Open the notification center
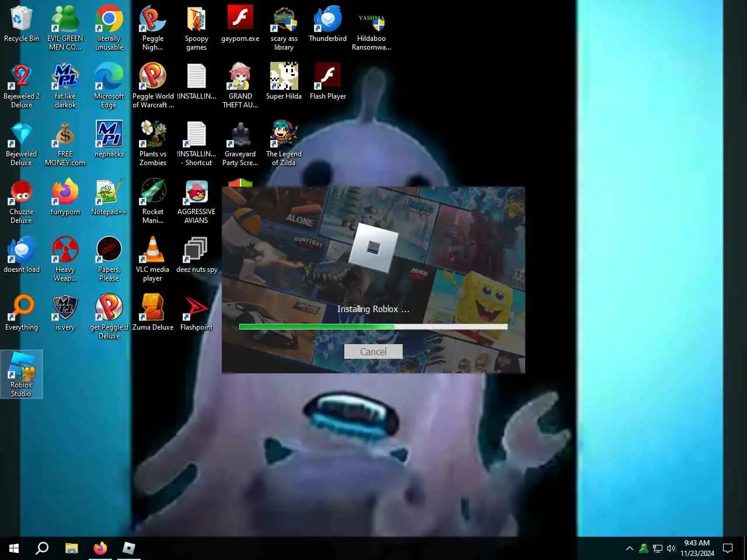 tap(728, 548)
